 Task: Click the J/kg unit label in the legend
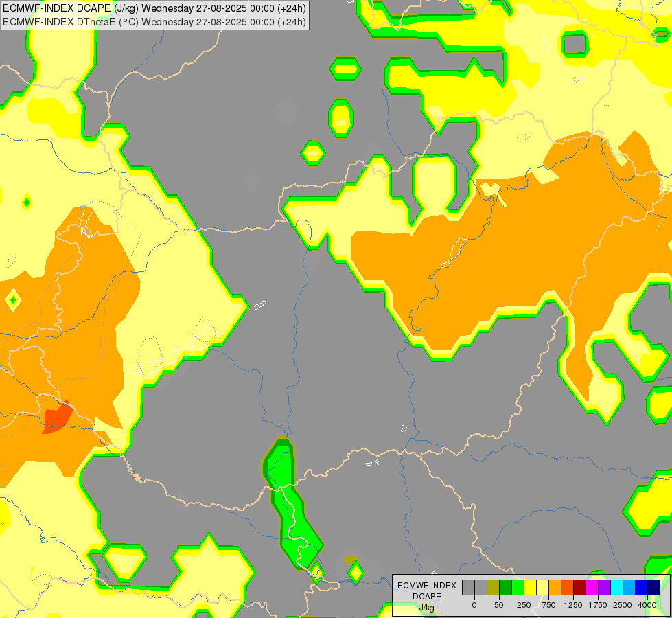tap(427, 608)
